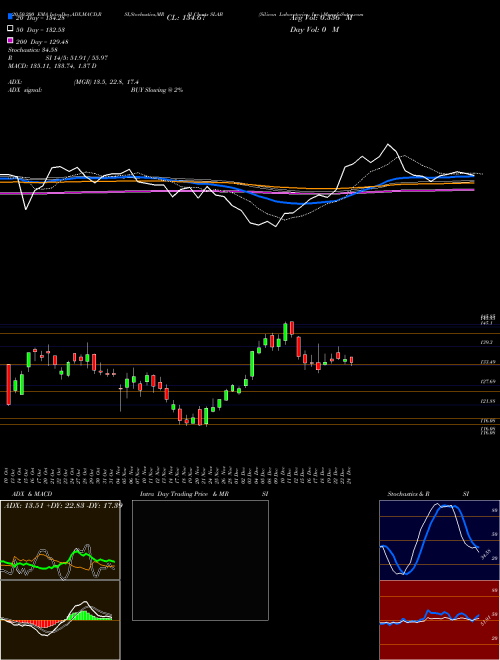Viewport: 500px width, 660px height.
Task: Open the MACD histogram chart panel
Action: pos(60,620)
